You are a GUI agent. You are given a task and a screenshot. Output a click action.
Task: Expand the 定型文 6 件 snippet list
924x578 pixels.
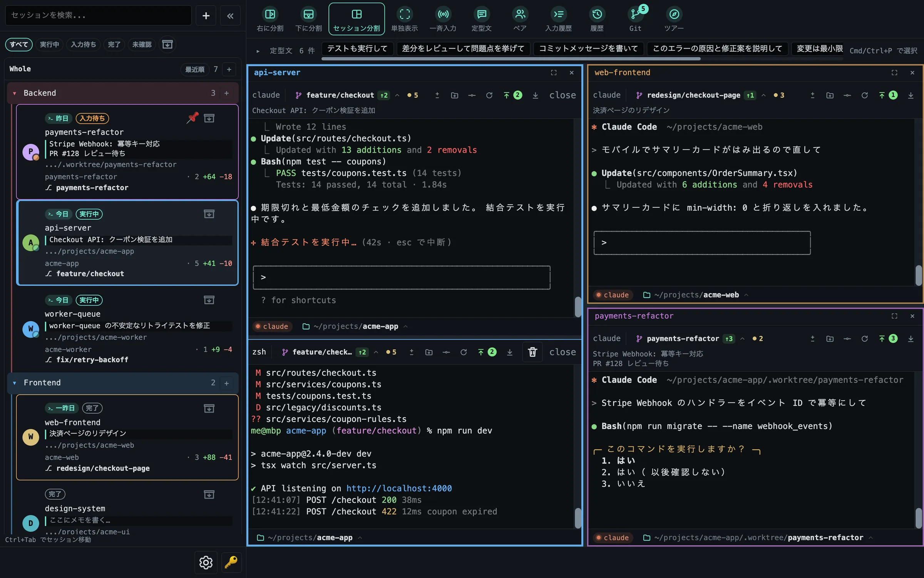pos(258,51)
